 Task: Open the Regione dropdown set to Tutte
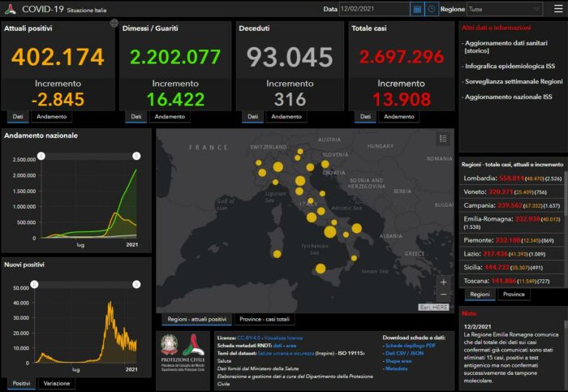point(506,9)
